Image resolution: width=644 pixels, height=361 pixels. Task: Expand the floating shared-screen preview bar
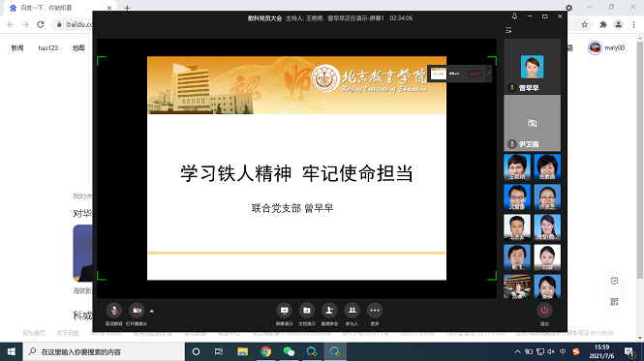coord(489,74)
